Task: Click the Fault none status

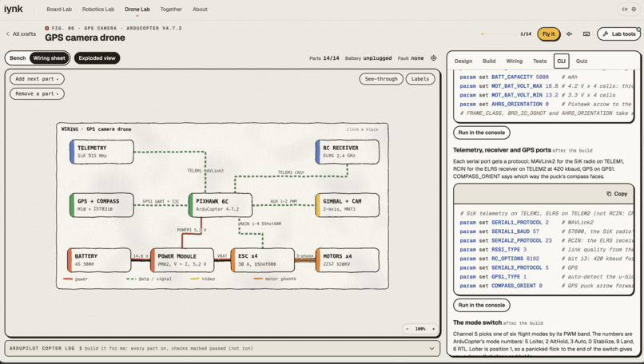Action: click(x=411, y=58)
